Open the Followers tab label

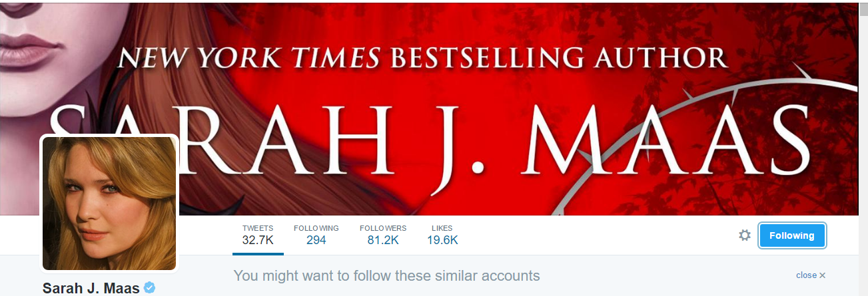[x=383, y=228]
